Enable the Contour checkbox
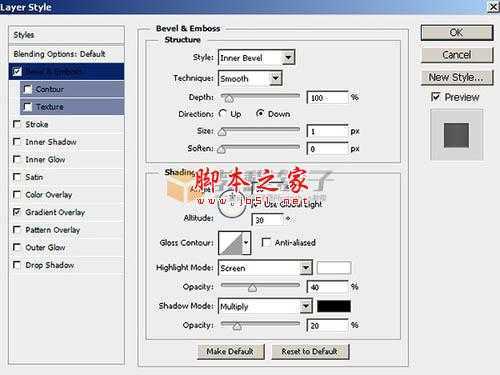This screenshot has width=500, height=375. (28, 89)
